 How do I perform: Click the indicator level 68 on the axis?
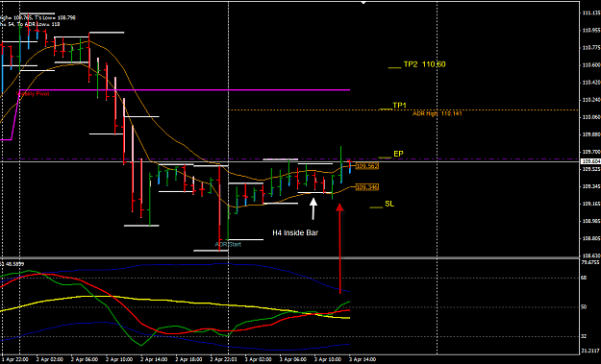[584, 278]
